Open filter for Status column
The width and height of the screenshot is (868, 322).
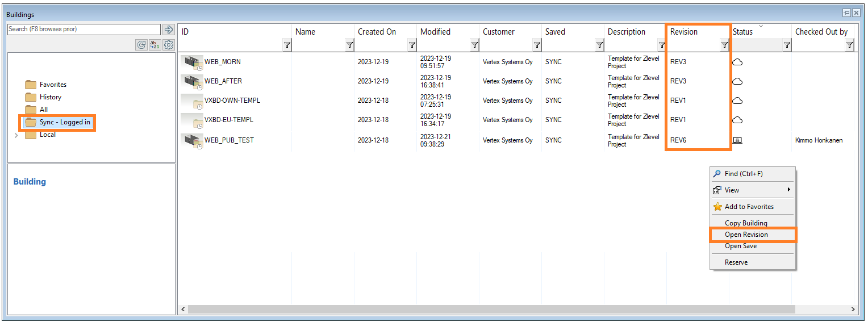[x=787, y=45]
